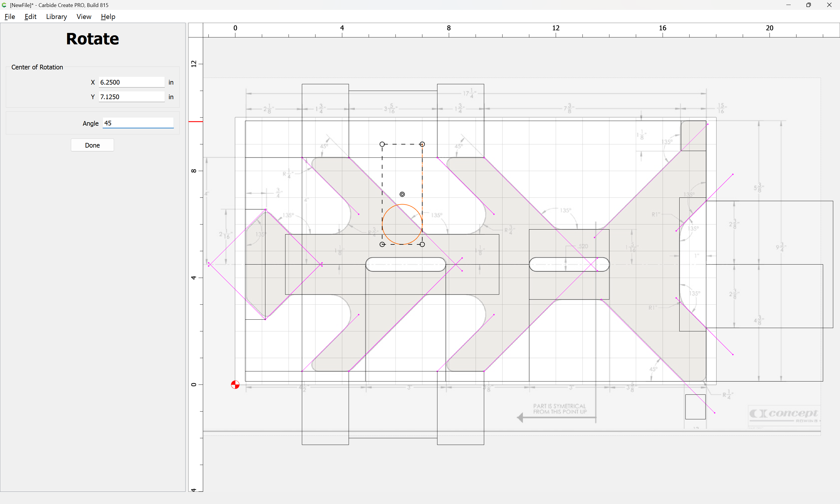
Task: Open the View menu
Action: (x=84, y=17)
